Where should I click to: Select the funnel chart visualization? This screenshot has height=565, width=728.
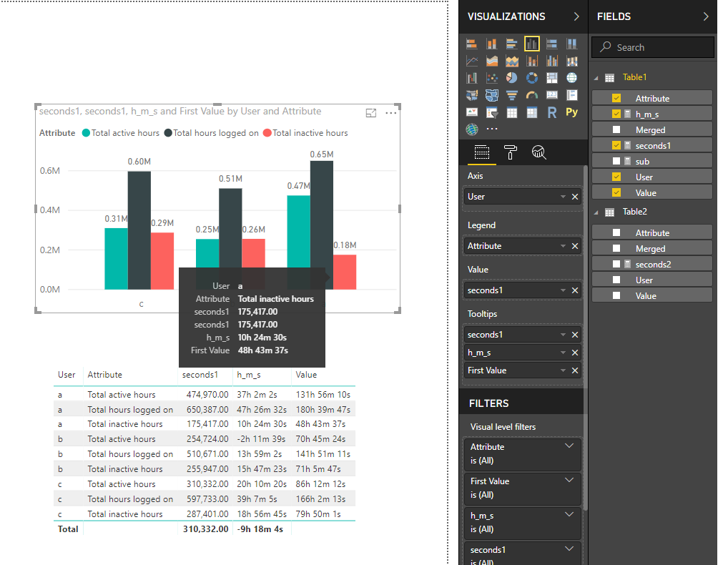pyautogui.click(x=511, y=95)
